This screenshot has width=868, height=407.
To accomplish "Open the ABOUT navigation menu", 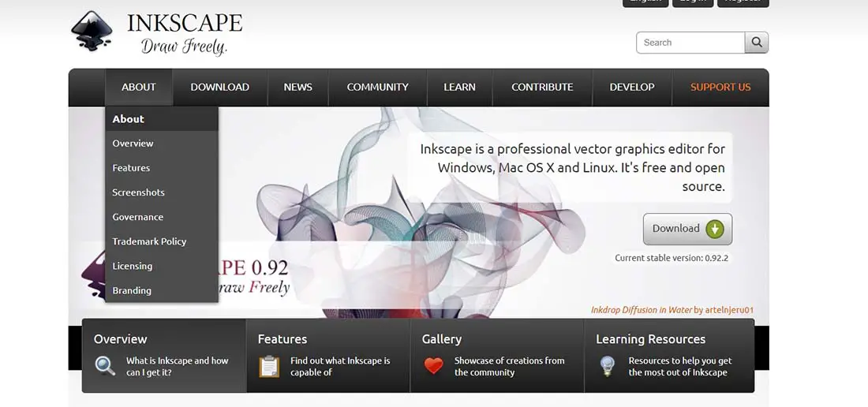I will 139,87.
